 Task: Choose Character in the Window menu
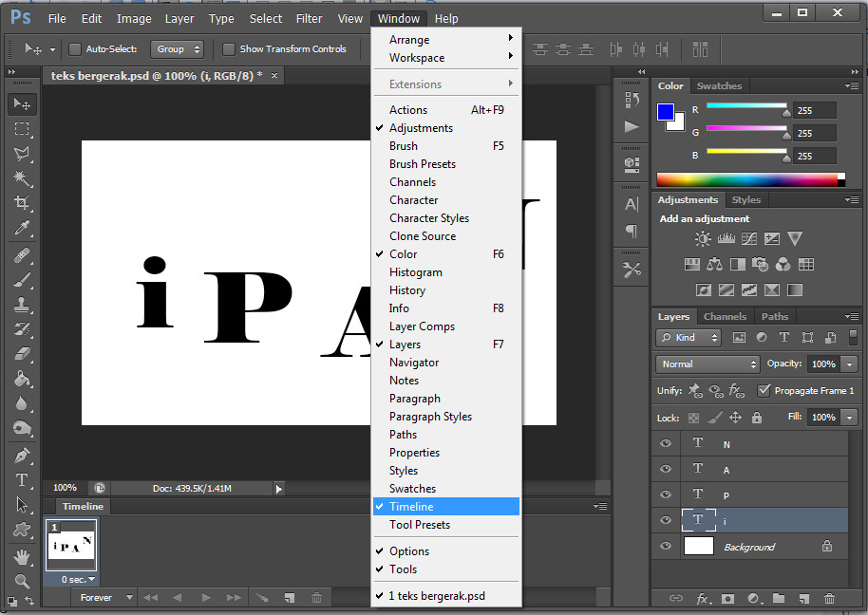[x=446, y=200]
